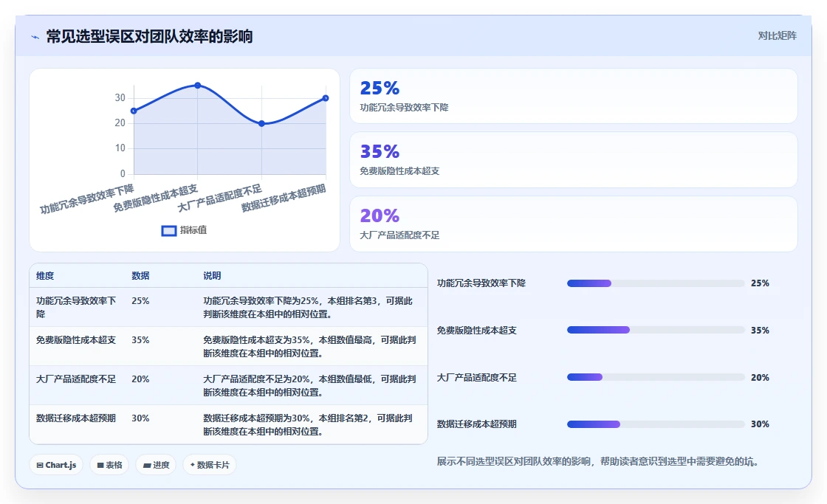Click the icon on the 进度 tag
Image resolution: width=827 pixels, height=504 pixels.
(147, 466)
